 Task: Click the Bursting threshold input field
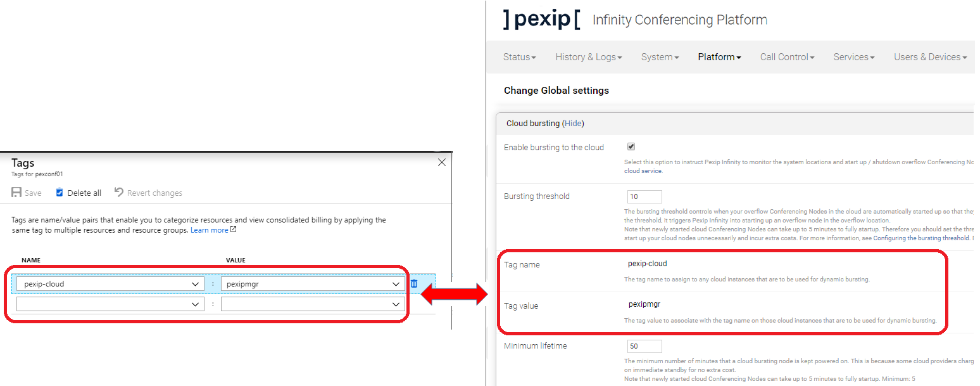point(644,196)
